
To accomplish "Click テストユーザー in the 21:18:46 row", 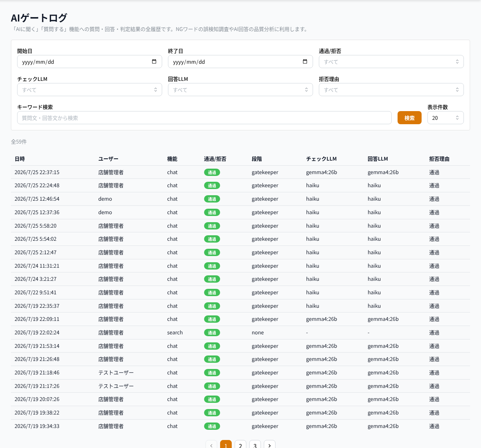I will [116, 373].
